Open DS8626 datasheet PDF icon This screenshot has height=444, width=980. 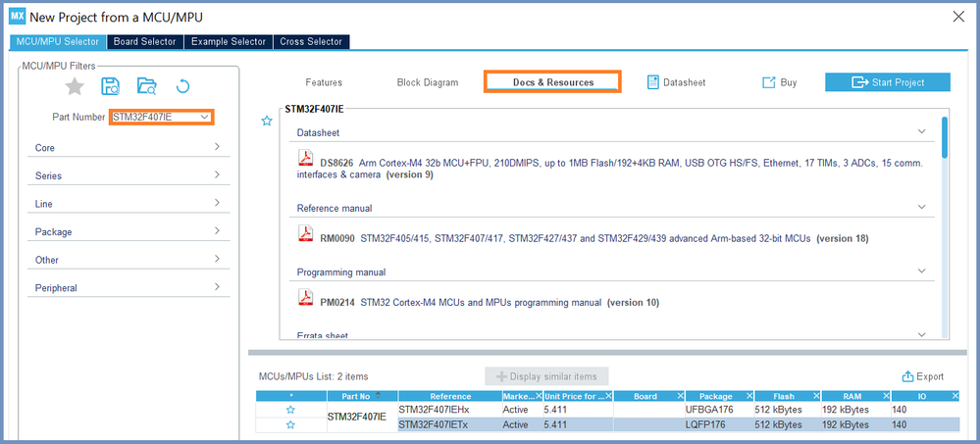click(x=305, y=158)
